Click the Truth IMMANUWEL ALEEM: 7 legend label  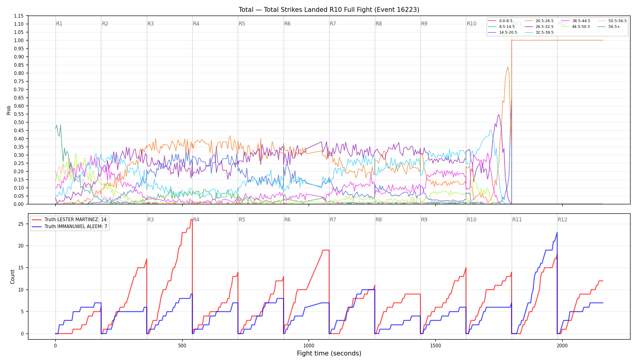tap(76, 226)
